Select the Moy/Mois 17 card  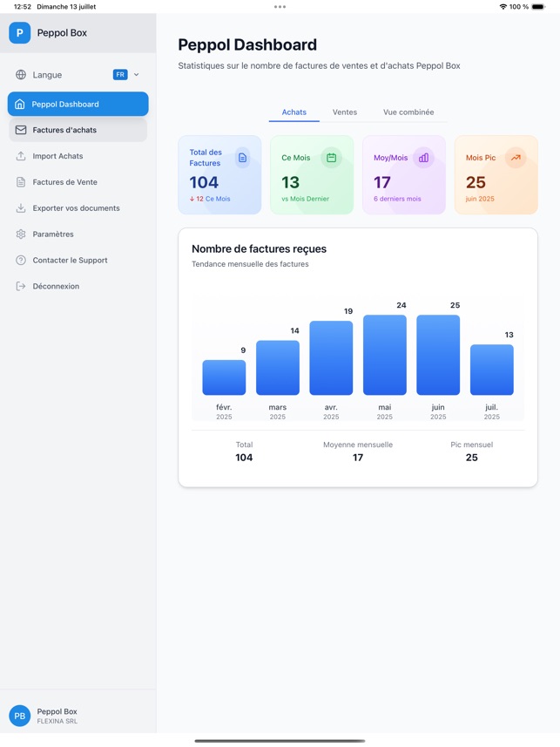(x=404, y=175)
